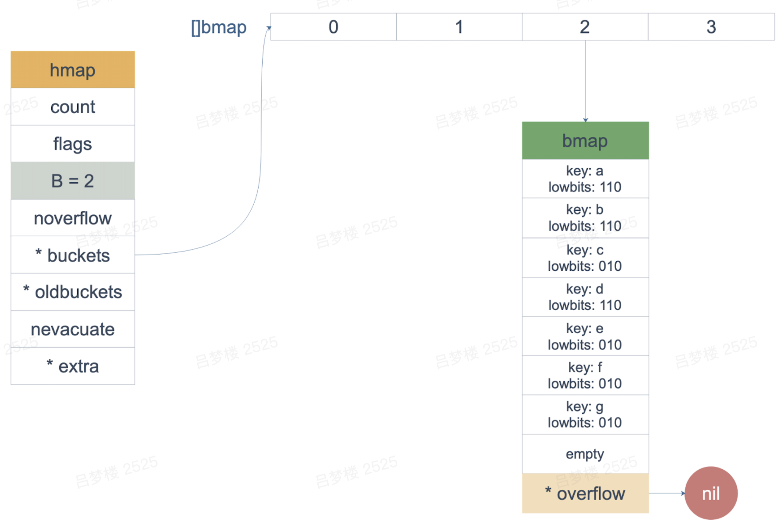Click the green bmap header box
781x532 pixels.
coord(586,141)
